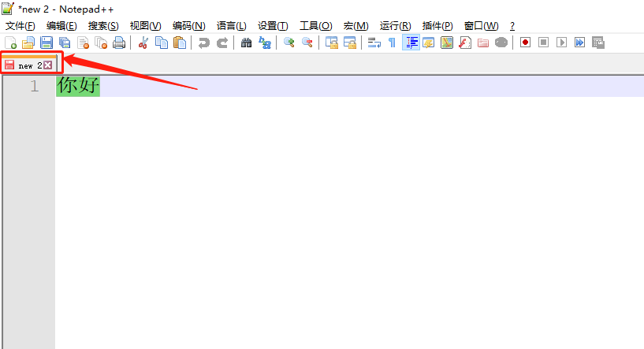Click line number 1 in margin
The width and height of the screenshot is (644, 349).
(35, 86)
